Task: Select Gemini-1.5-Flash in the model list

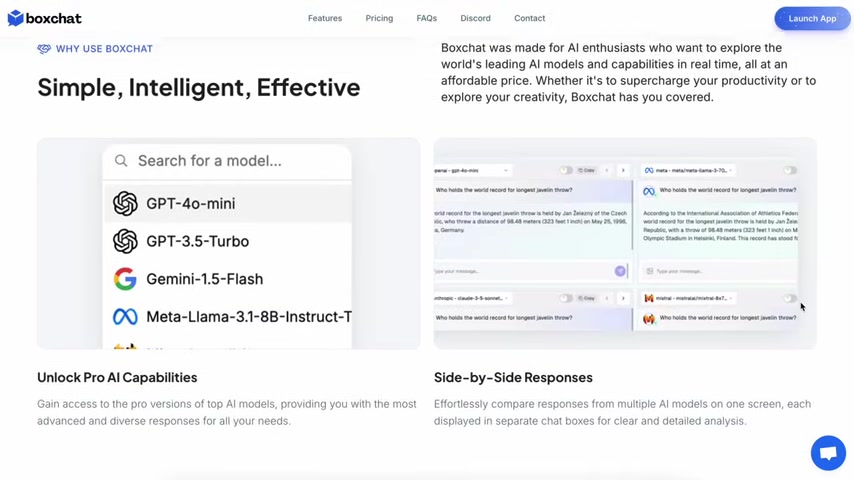Action: pos(227,279)
